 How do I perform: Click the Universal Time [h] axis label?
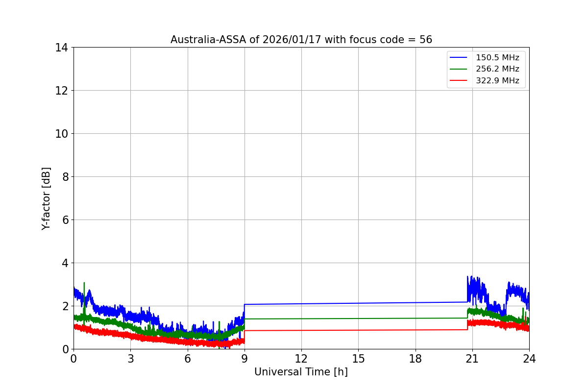[x=301, y=372]
